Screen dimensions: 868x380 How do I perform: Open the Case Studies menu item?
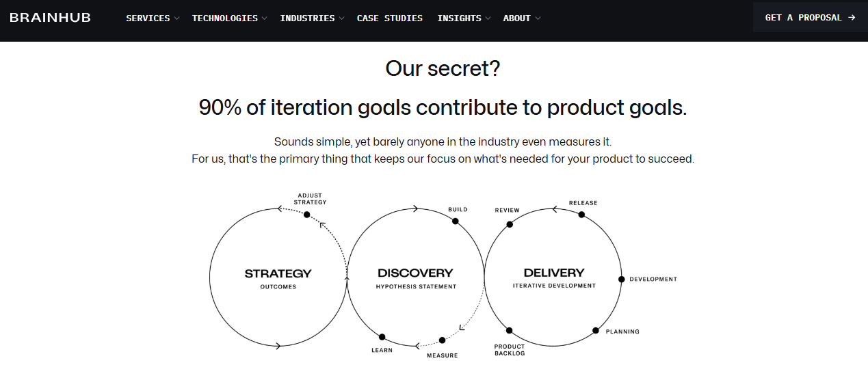pyautogui.click(x=390, y=18)
